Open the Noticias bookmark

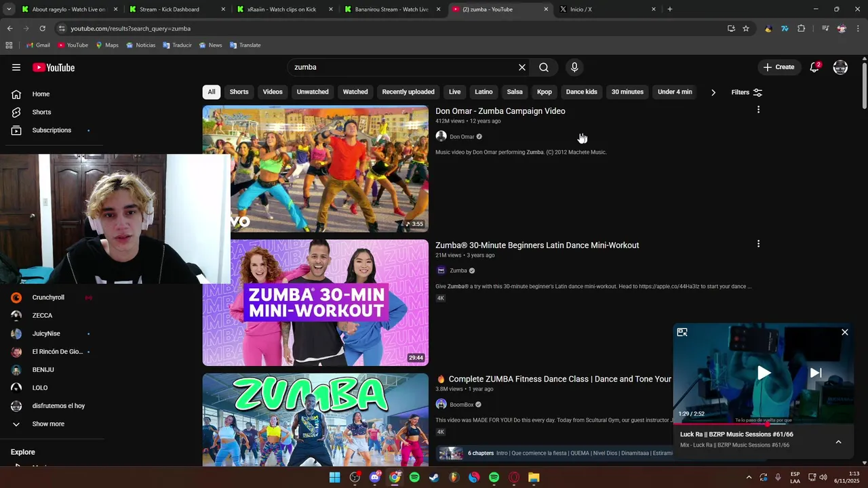141,45
